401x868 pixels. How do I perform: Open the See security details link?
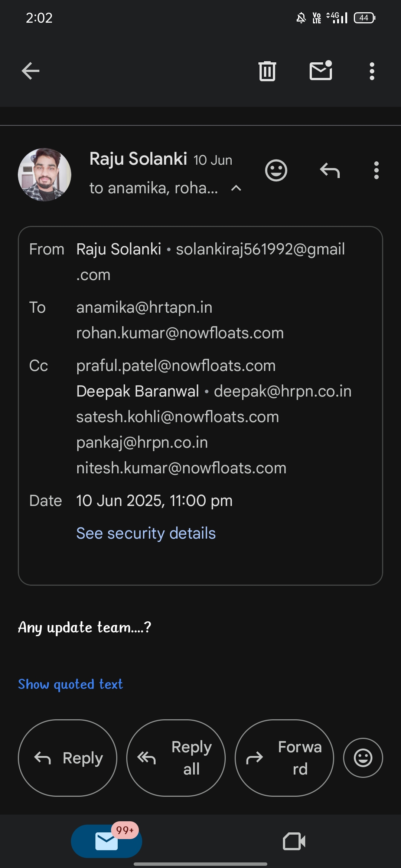[x=146, y=533]
